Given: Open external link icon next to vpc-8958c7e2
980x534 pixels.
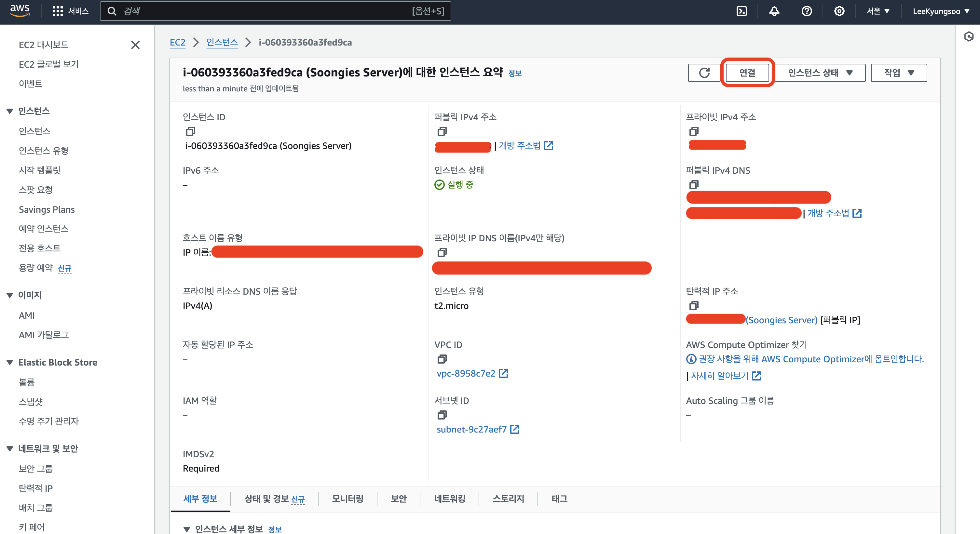Looking at the screenshot, I should coord(503,373).
